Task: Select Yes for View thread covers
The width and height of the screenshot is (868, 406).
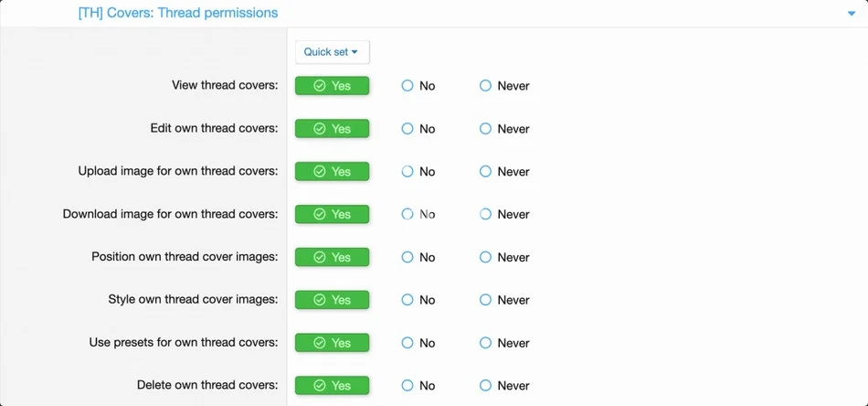Action: point(333,86)
